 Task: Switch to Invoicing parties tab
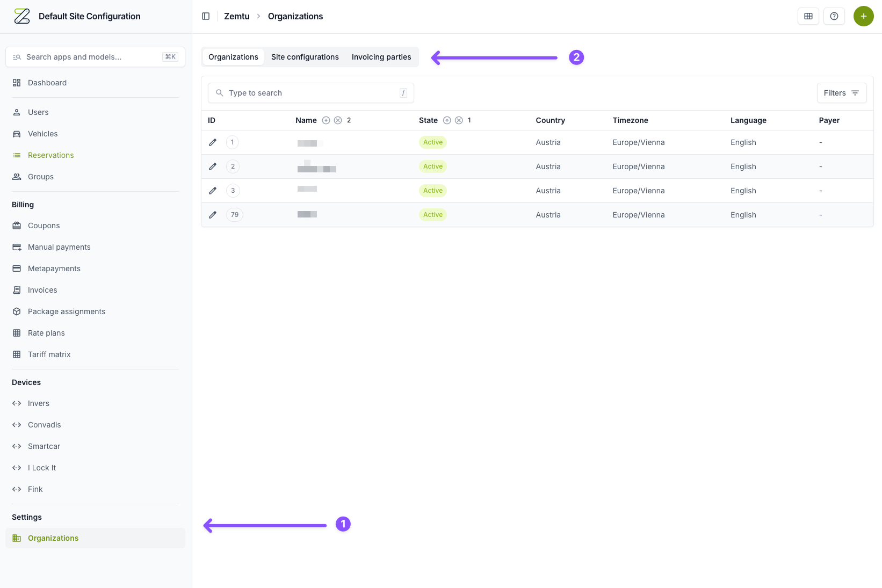pos(381,57)
